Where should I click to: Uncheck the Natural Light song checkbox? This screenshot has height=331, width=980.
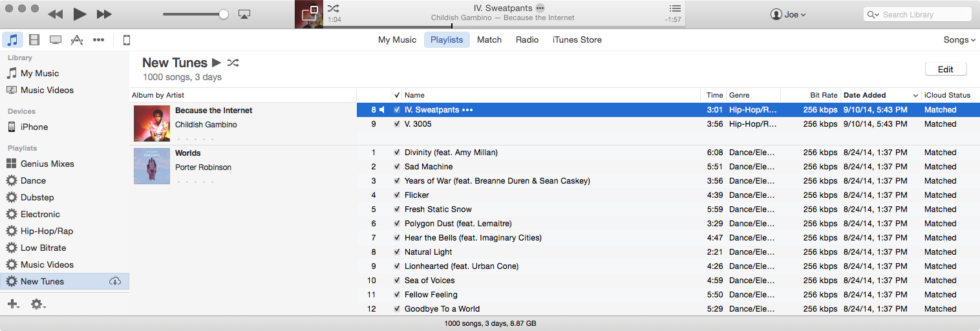tap(397, 252)
